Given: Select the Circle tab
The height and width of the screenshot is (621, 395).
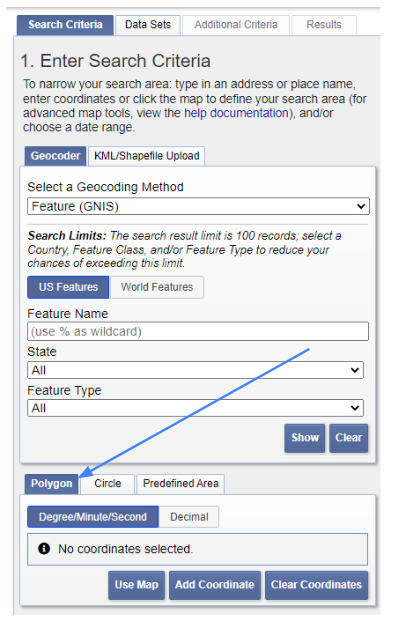Looking at the screenshot, I should [107, 484].
